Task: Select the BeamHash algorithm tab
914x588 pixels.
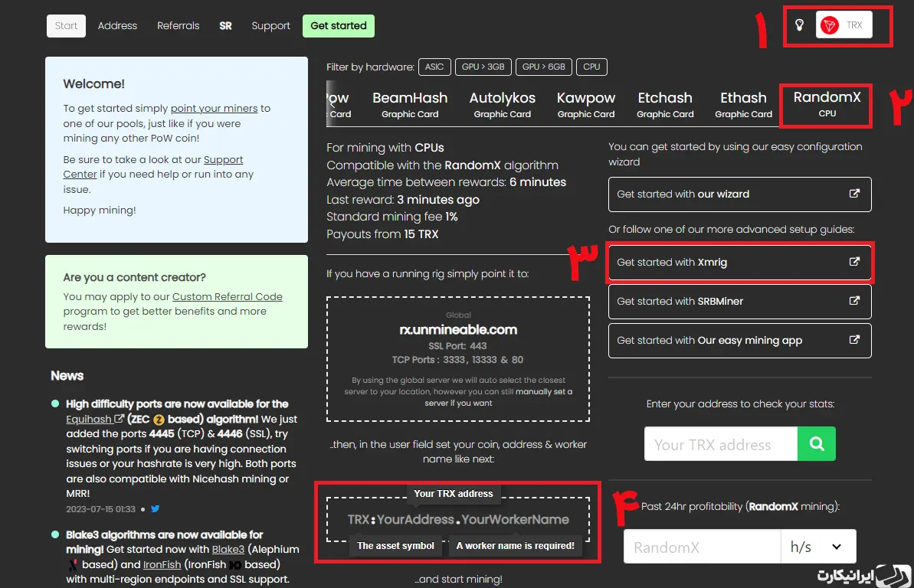Action: [410, 104]
